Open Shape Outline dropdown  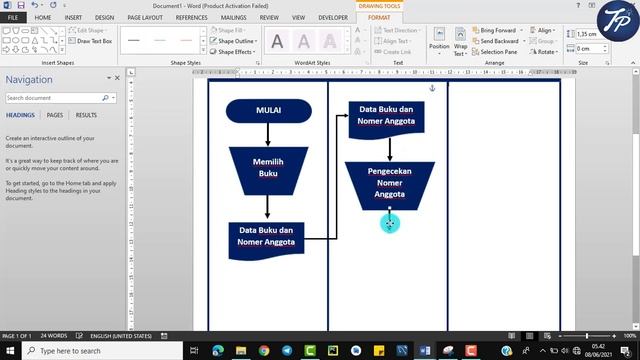[234, 41]
